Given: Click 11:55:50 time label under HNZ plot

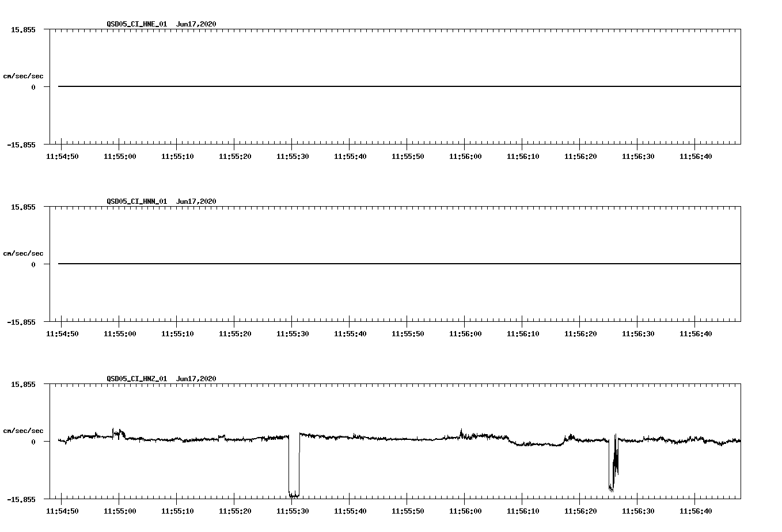Looking at the screenshot, I should (x=408, y=511).
